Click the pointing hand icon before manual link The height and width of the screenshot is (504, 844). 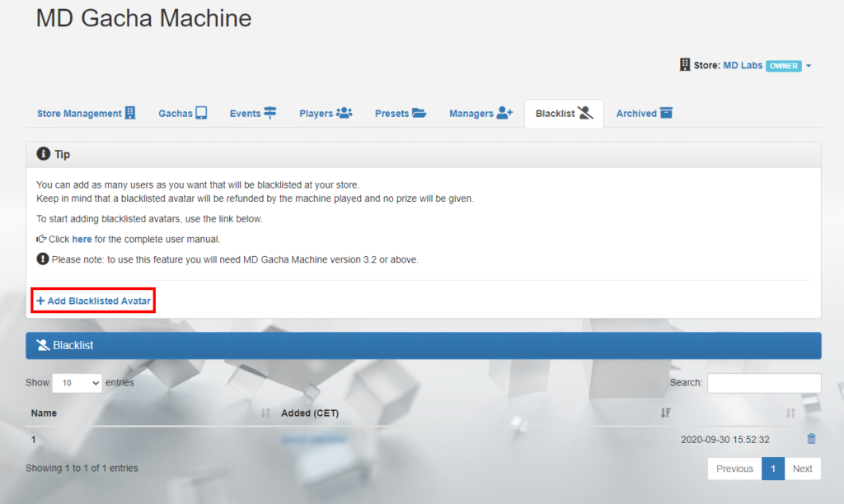point(41,239)
